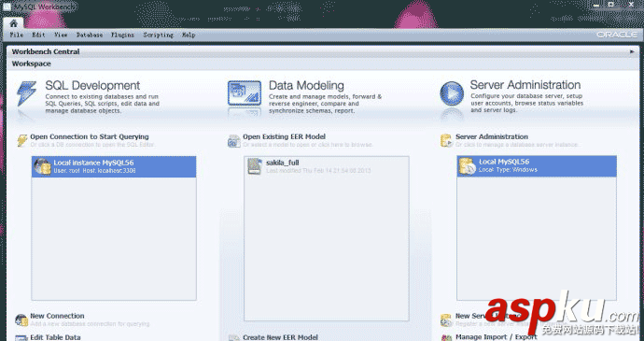Click the New Connection link

coord(57,316)
